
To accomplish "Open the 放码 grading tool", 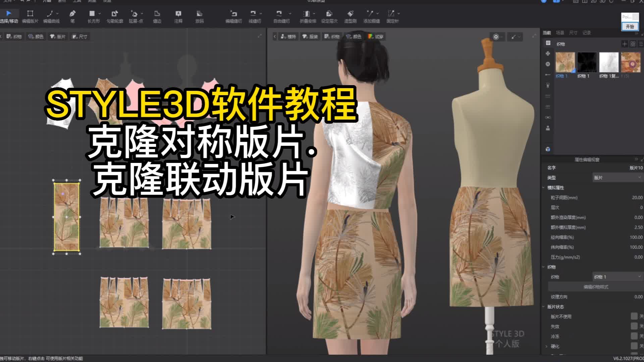I will (200, 16).
